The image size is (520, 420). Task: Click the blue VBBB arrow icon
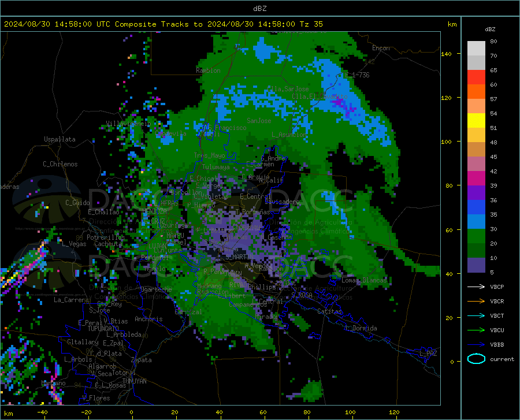[x=476, y=345]
